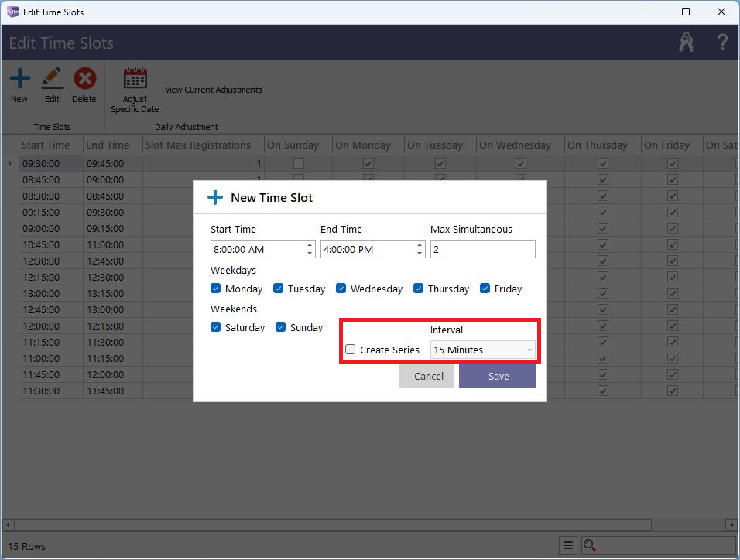
Task: Click horizontal scrollbar right arrow
Action: click(x=731, y=524)
